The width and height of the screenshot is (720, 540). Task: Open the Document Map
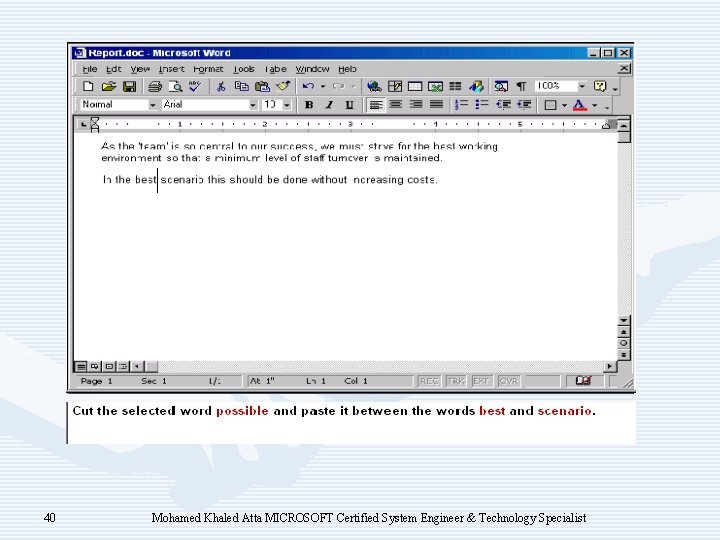[x=501, y=86]
